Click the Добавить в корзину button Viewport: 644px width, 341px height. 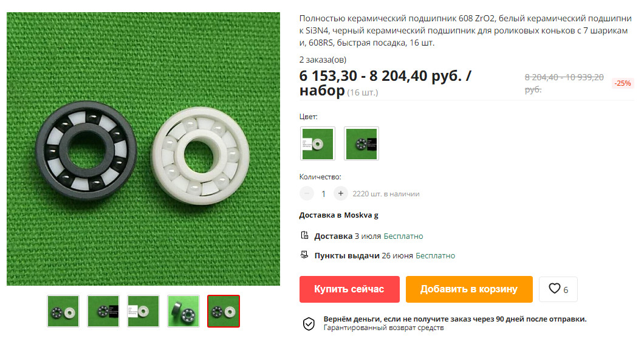coord(469,289)
